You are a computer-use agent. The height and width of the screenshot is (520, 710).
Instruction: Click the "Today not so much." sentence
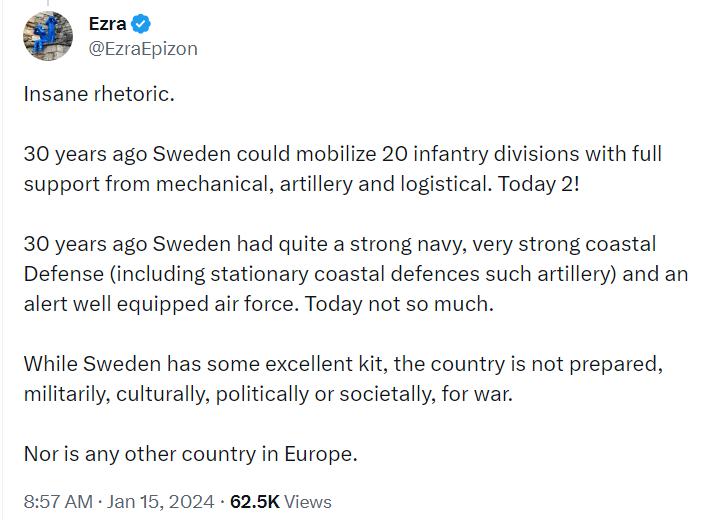tap(399, 304)
